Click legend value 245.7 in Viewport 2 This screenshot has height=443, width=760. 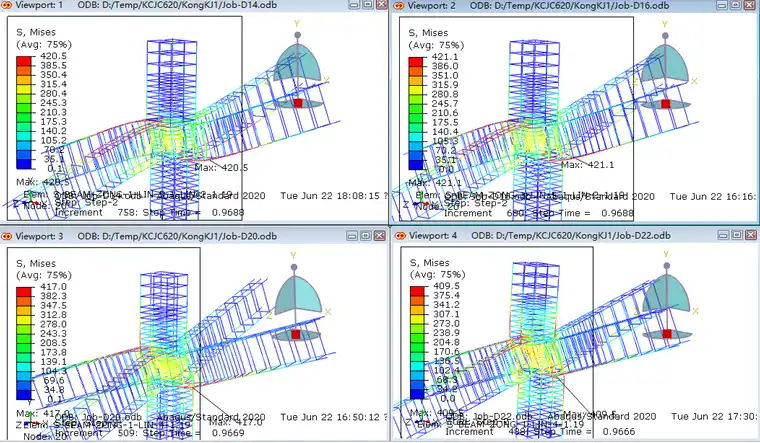(444, 104)
